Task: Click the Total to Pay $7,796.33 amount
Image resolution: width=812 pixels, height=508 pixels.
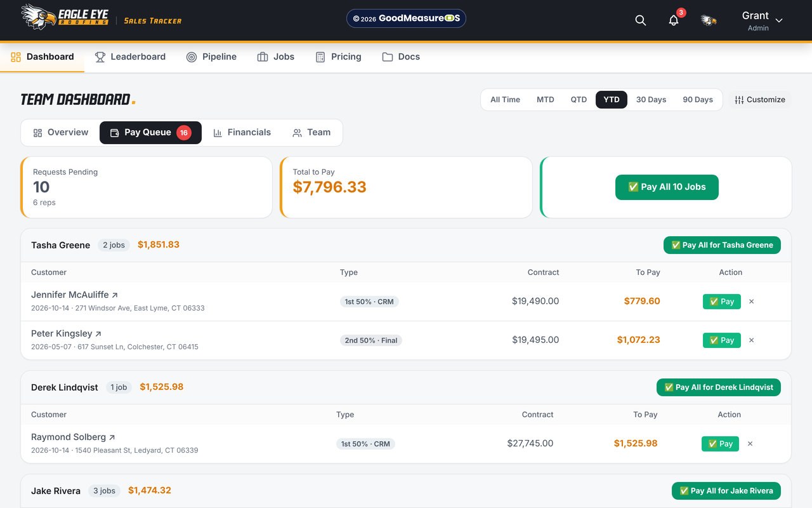Action: point(330,187)
